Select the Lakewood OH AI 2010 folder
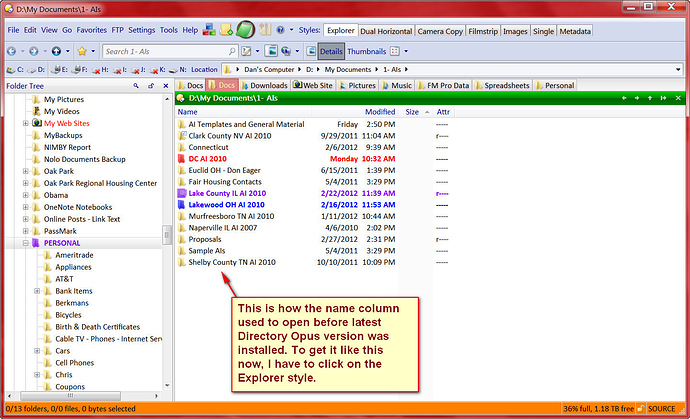This screenshot has width=690, height=419. [x=227, y=205]
